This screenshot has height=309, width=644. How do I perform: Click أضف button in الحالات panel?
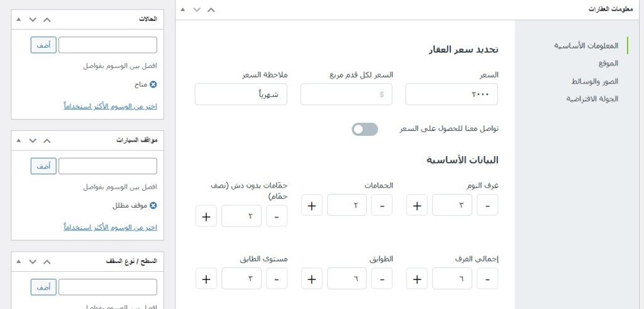(43, 45)
